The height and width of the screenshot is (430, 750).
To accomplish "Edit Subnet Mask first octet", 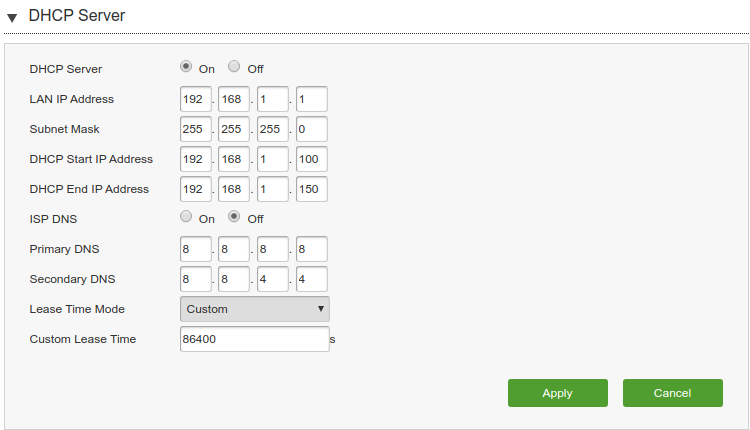I will (196, 129).
